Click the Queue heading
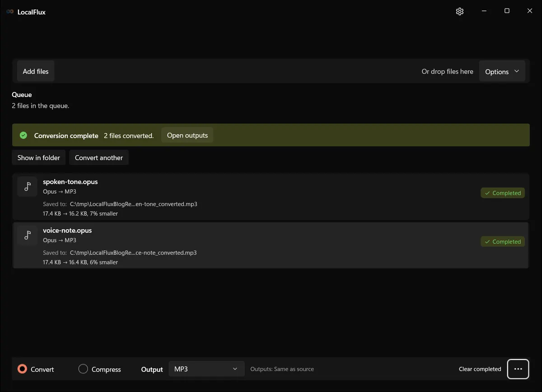 (22, 95)
